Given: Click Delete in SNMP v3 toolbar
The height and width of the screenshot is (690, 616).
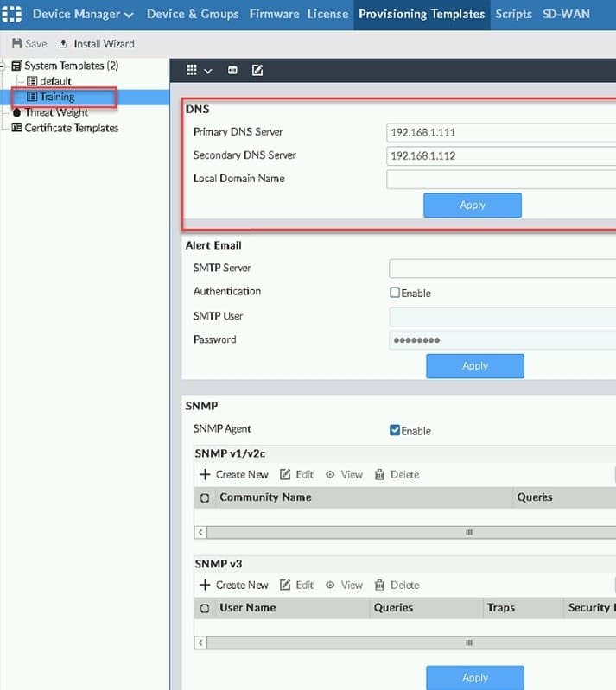Looking at the screenshot, I should click(397, 585).
